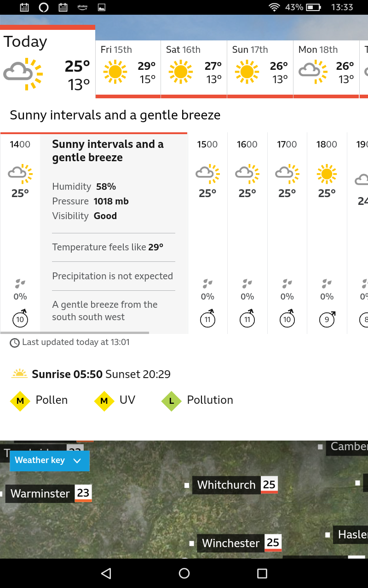Image resolution: width=368 pixels, height=588 pixels.
Task: Select the Sun 17th forecast tab
Action: [x=260, y=69]
